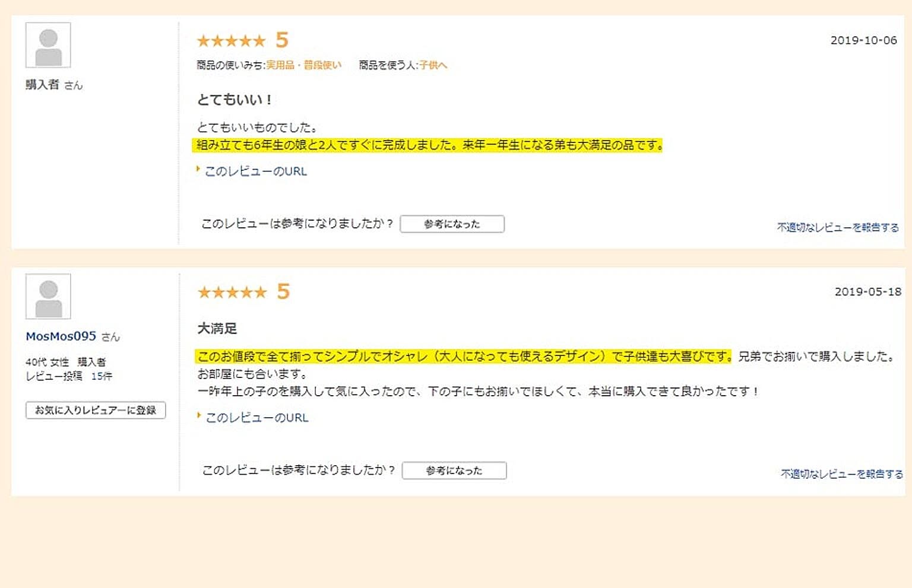This screenshot has width=912, height=588.
Task: Click the five-star rating on the 2019-10-06 review
Action: [231, 41]
